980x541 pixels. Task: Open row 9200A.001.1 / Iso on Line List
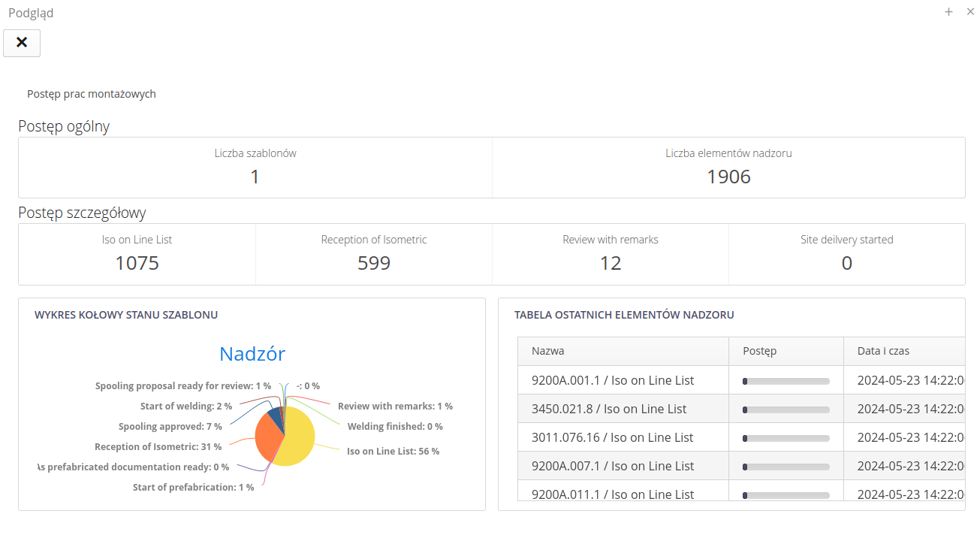613,380
